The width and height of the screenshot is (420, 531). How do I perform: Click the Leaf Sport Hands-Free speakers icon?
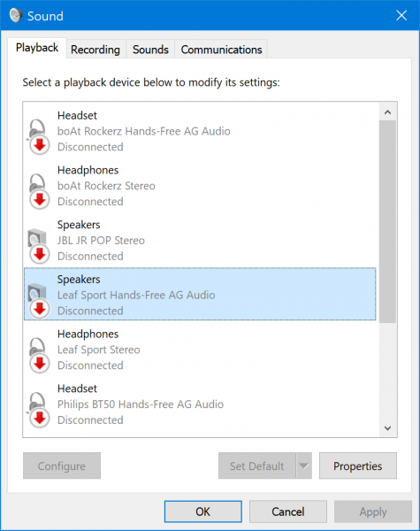point(38,300)
